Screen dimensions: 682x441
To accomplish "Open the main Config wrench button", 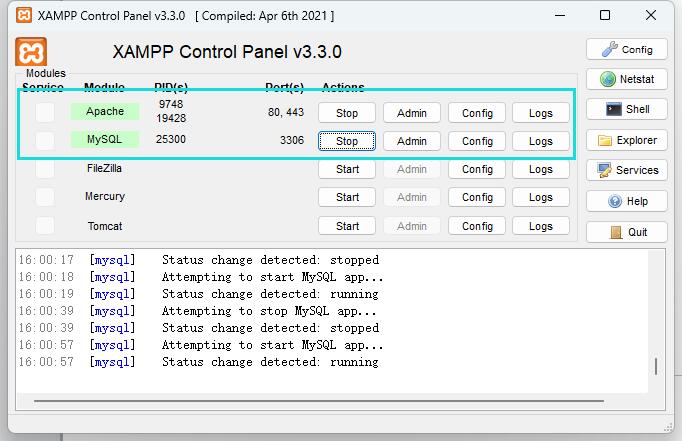I will [x=627, y=49].
